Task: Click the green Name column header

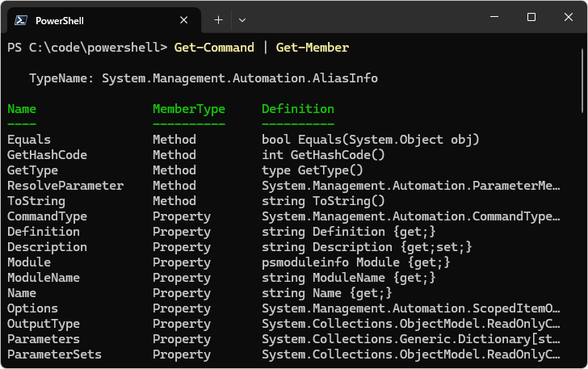Action: [22, 109]
